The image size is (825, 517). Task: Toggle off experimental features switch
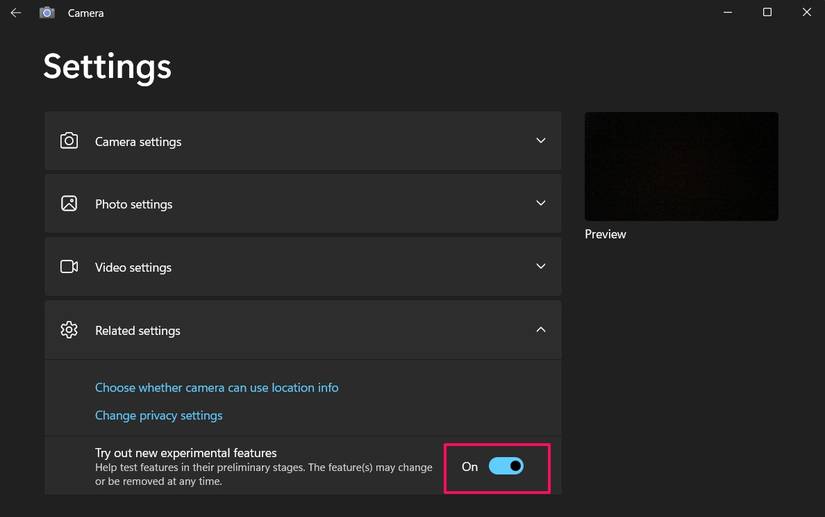click(506, 466)
